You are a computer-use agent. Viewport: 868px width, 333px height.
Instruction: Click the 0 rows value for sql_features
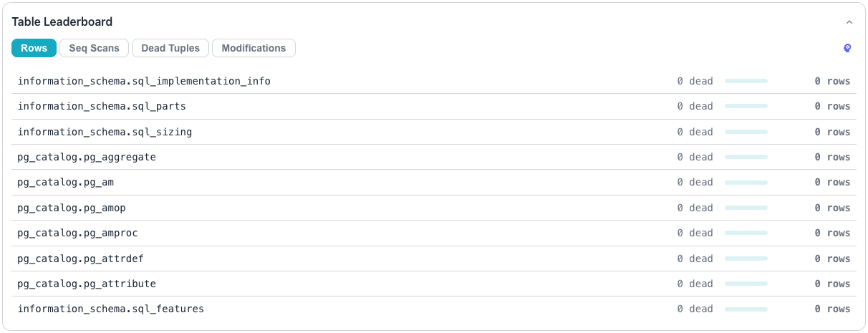(x=832, y=309)
